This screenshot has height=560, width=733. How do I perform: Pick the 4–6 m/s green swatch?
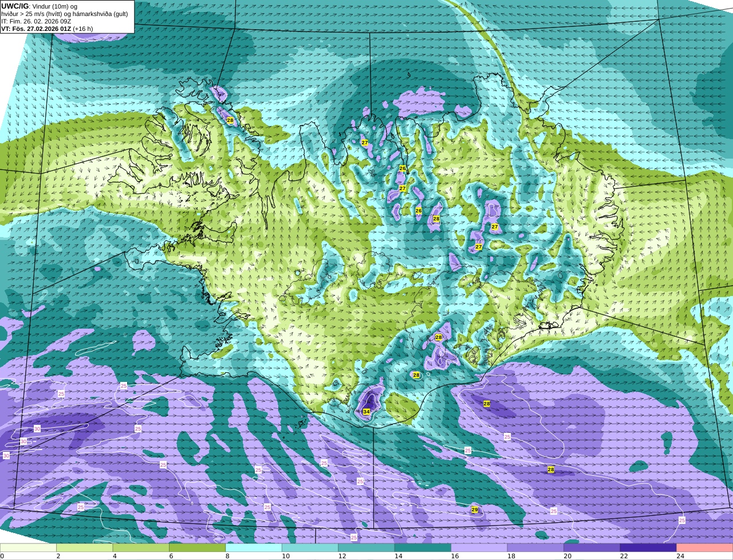coord(141,547)
